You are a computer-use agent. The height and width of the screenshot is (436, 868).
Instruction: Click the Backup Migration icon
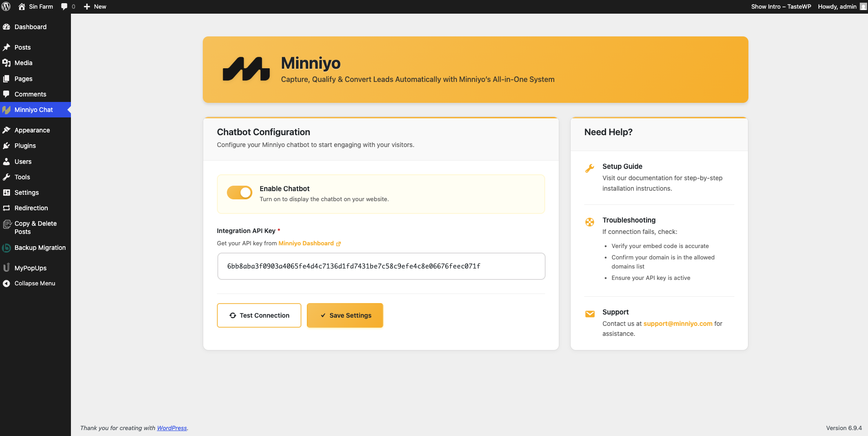tap(6, 248)
